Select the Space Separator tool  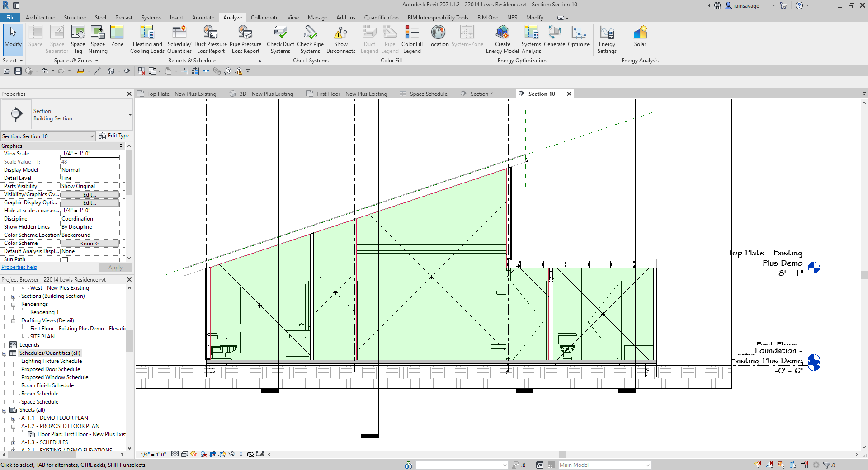point(57,39)
